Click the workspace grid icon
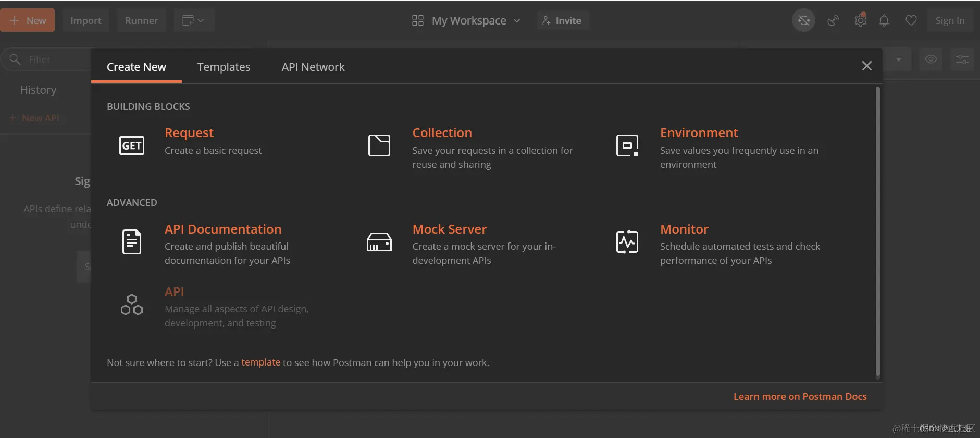 click(x=418, y=20)
